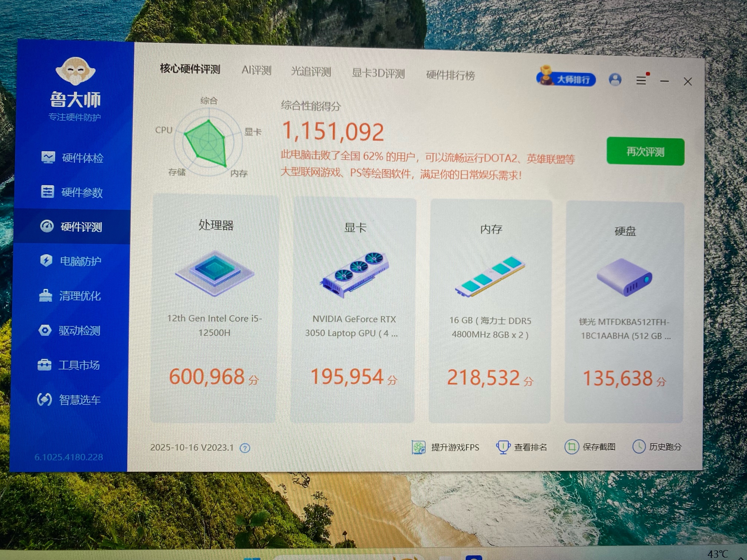The width and height of the screenshot is (747, 560).
Task: Switch to the 显卡3D评测 tab
Action: tap(378, 73)
